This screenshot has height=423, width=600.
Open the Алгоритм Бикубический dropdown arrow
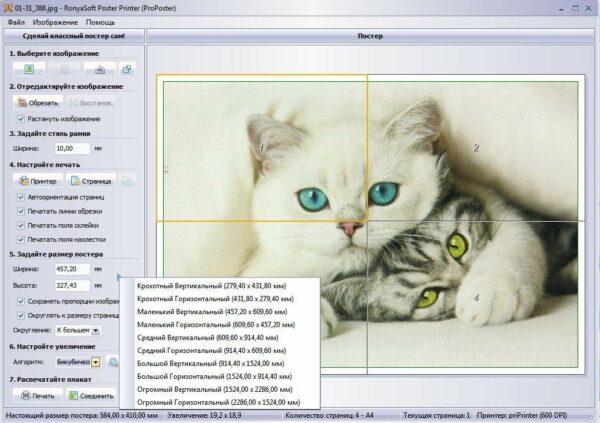(96, 362)
